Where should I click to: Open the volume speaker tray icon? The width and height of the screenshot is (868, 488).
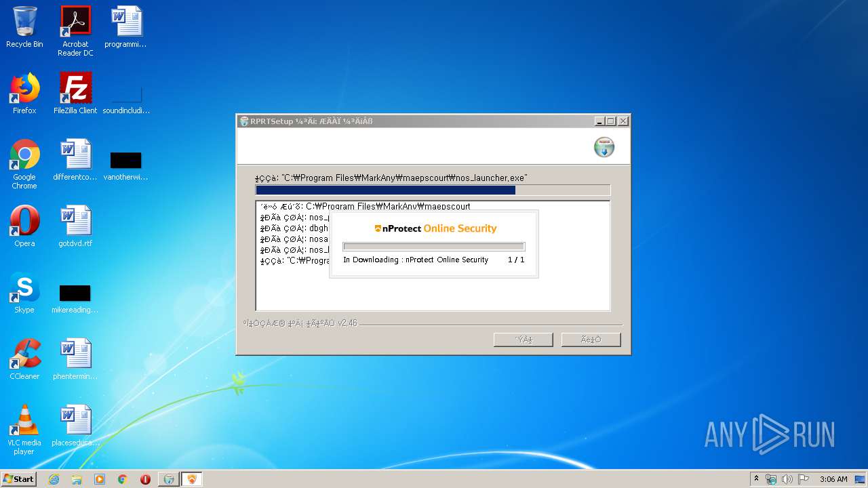click(x=787, y=479)
